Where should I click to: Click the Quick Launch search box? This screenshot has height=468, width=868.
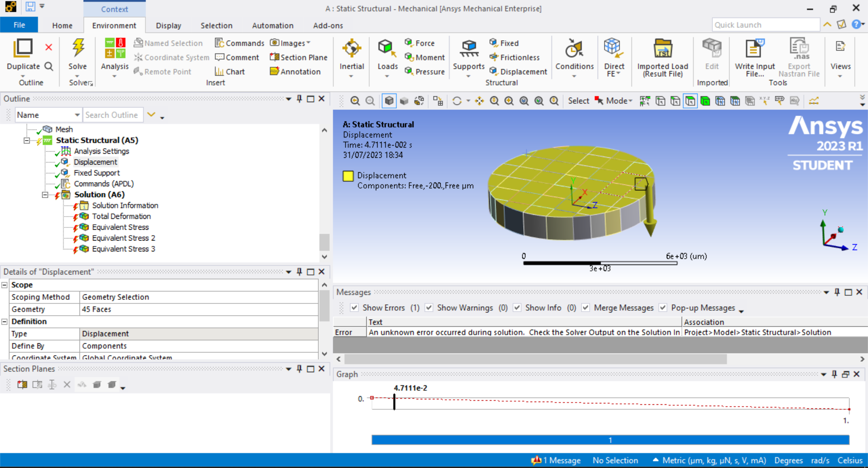(766, 25)
